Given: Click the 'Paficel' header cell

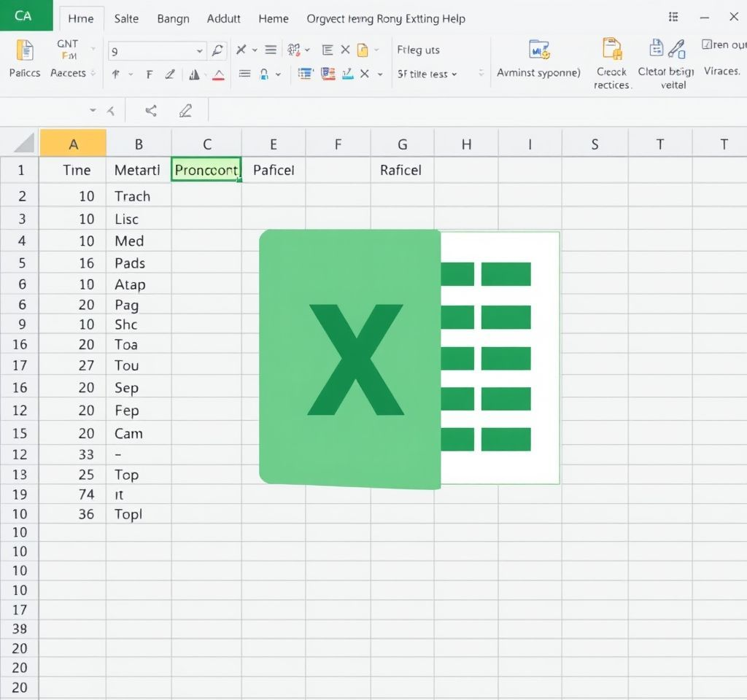Looking at the screenshot, I should [274, 170].
